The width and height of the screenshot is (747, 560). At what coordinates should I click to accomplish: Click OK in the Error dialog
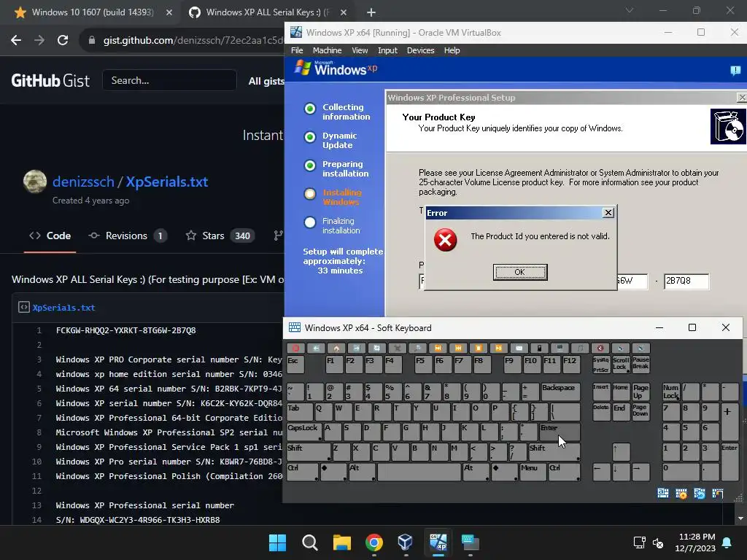(x=519, y=272)
